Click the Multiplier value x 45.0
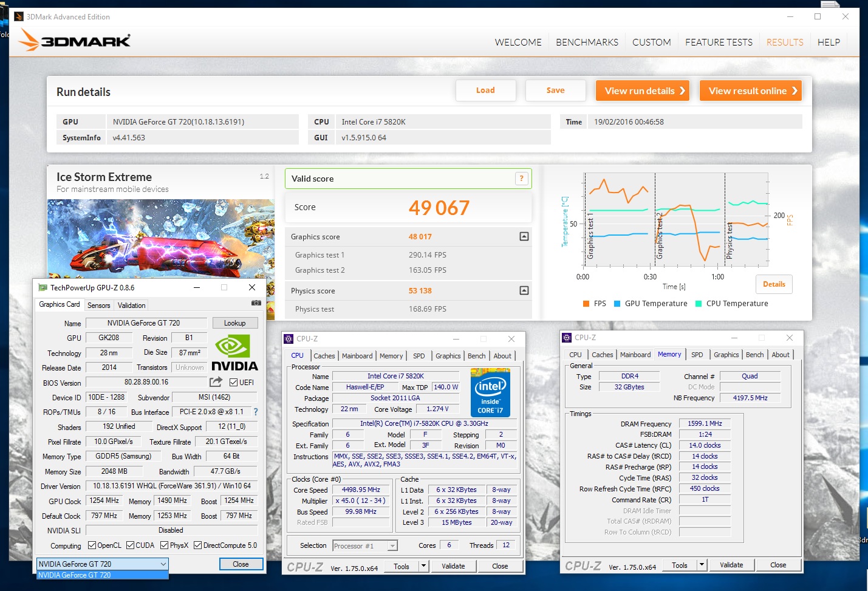Viewport: 868px width, 591px height. point(361,500)
